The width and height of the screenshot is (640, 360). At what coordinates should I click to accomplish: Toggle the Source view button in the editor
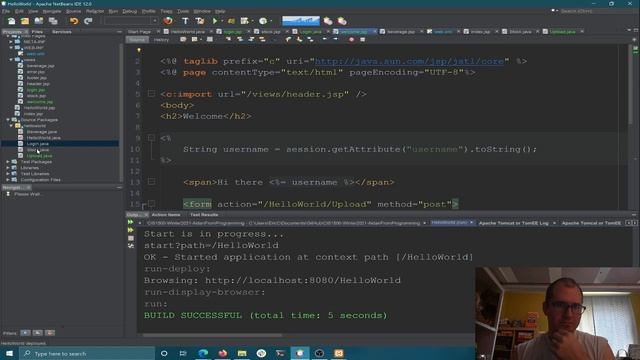tap(137, 40)
